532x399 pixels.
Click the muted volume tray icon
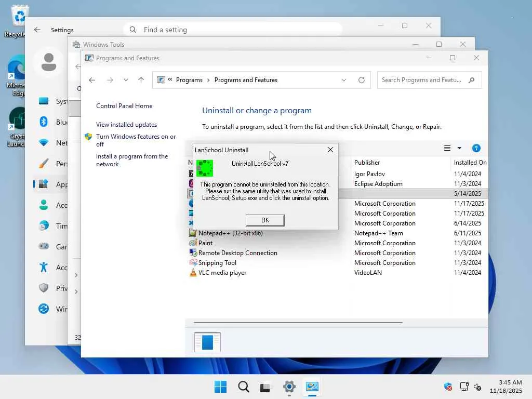coord(478,387)
